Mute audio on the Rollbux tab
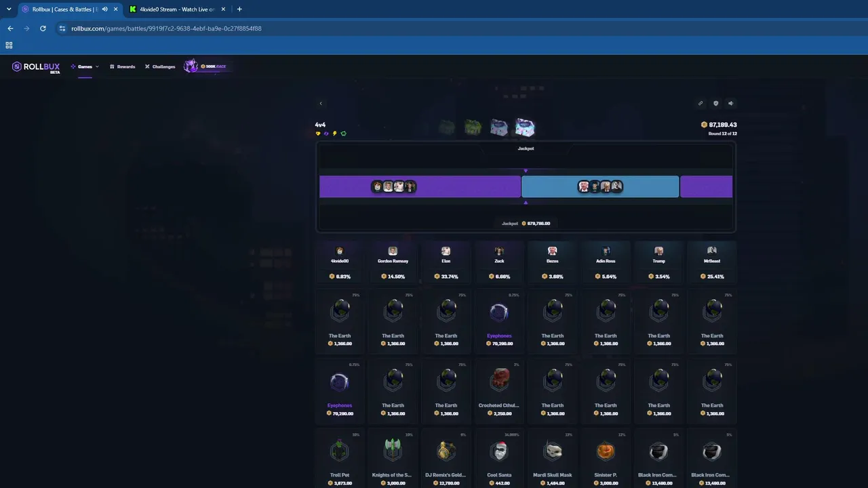The image size is (868, 488). (104, 9)
